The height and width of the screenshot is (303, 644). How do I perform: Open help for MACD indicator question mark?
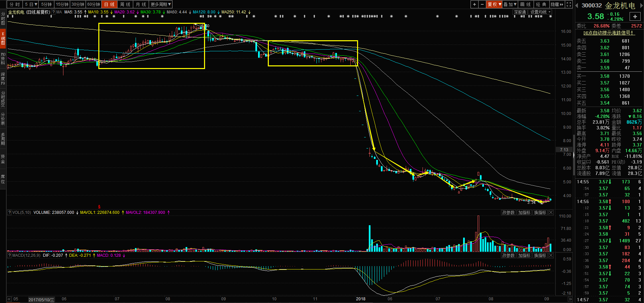9,255
